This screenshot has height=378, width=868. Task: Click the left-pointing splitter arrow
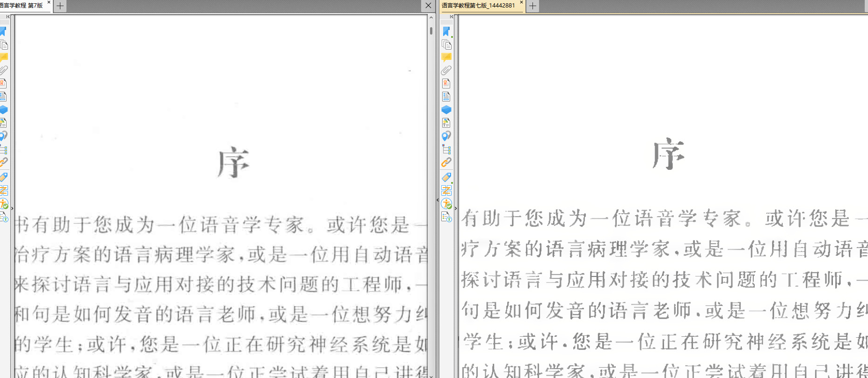[x=438, y=200]
